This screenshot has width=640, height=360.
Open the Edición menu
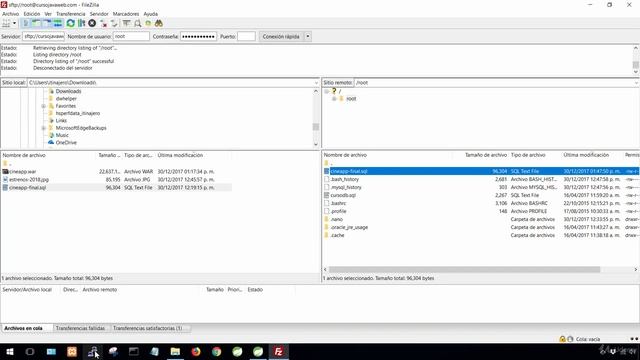click(x=32, y=14)
